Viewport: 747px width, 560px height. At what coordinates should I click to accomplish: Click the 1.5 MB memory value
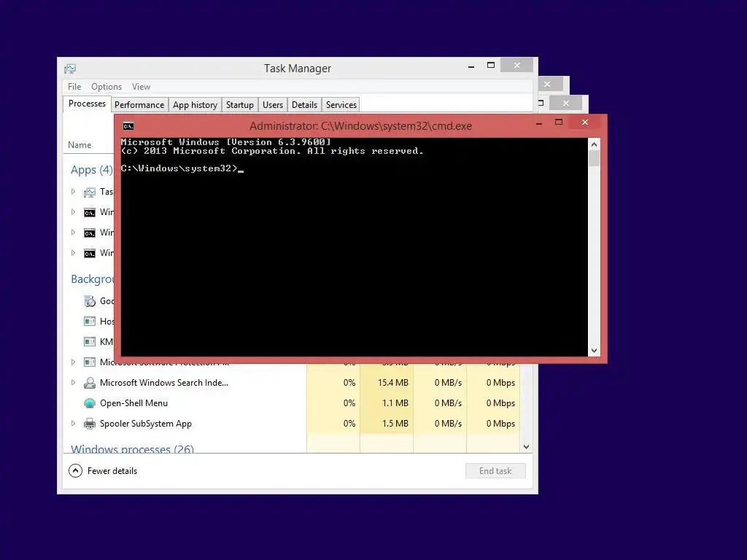(395, 424)
